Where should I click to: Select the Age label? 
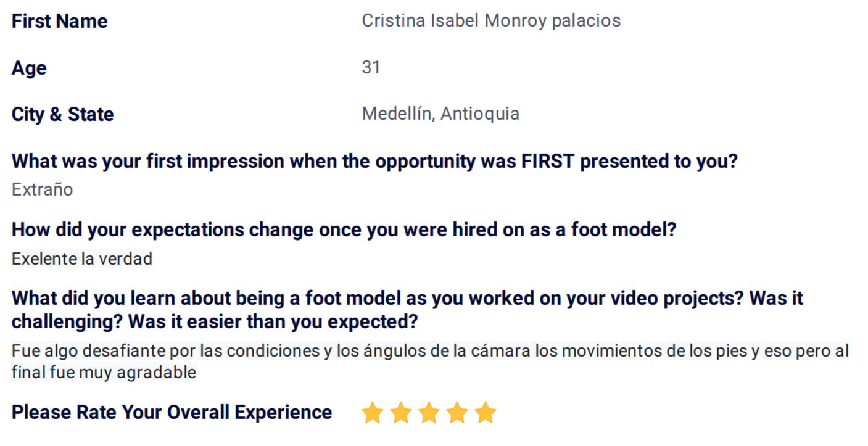pyautogui.click(x=29, y=68)
